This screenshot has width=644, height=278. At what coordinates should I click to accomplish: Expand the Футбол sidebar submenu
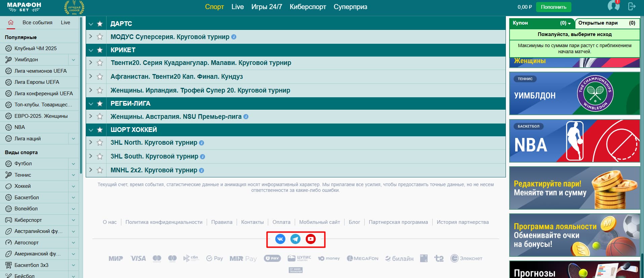[x=73, y=164]
